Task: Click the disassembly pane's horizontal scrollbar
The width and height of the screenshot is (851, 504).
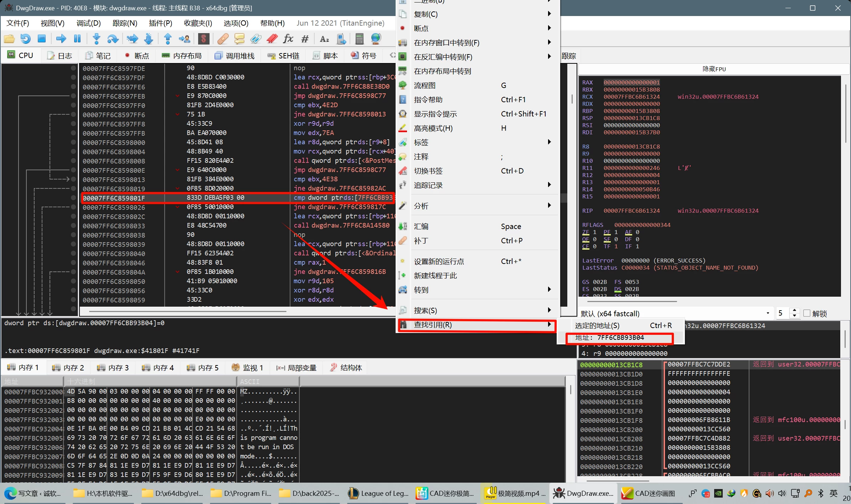Action: [188, 311]
